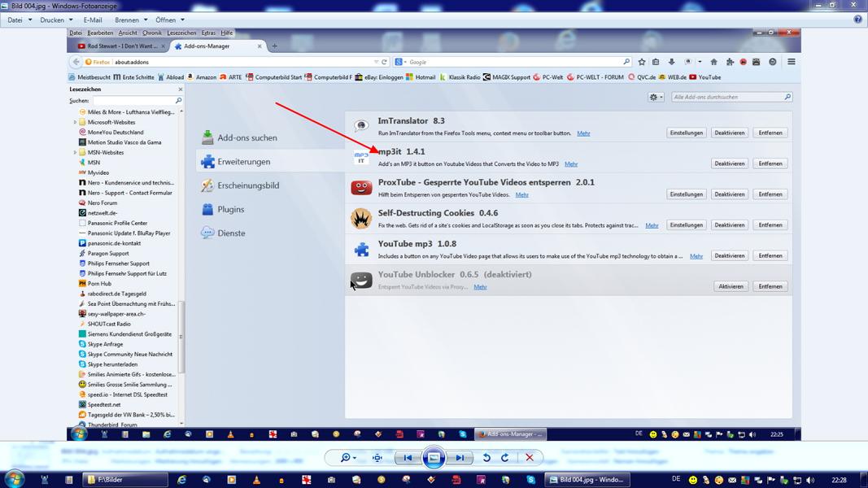Open the downloads arrow icon
This screenshot has height=488, width=868.
(x=671, y=62)
